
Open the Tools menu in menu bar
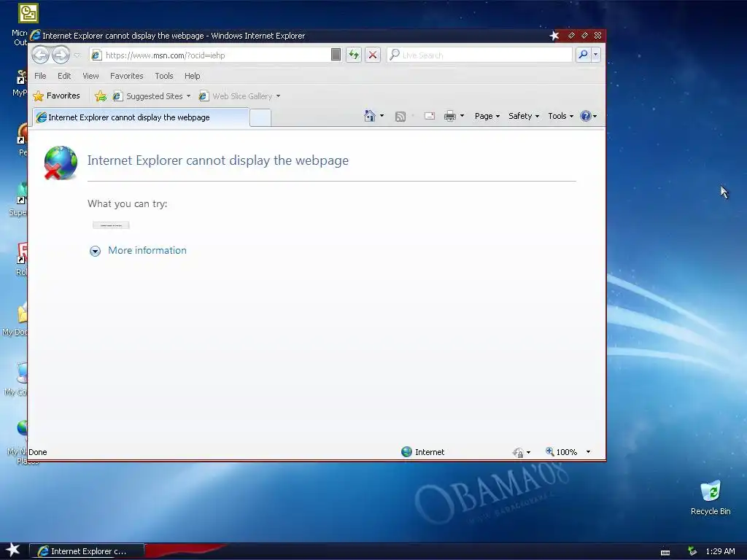click(164, 76)
